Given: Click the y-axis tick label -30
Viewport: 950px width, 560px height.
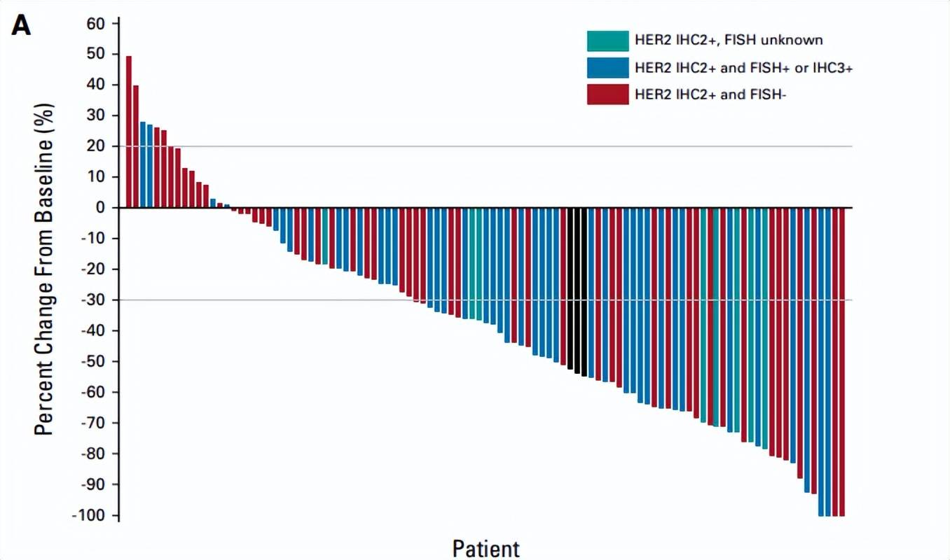Looking at the screenshot, I should click(x=92, y=300).
